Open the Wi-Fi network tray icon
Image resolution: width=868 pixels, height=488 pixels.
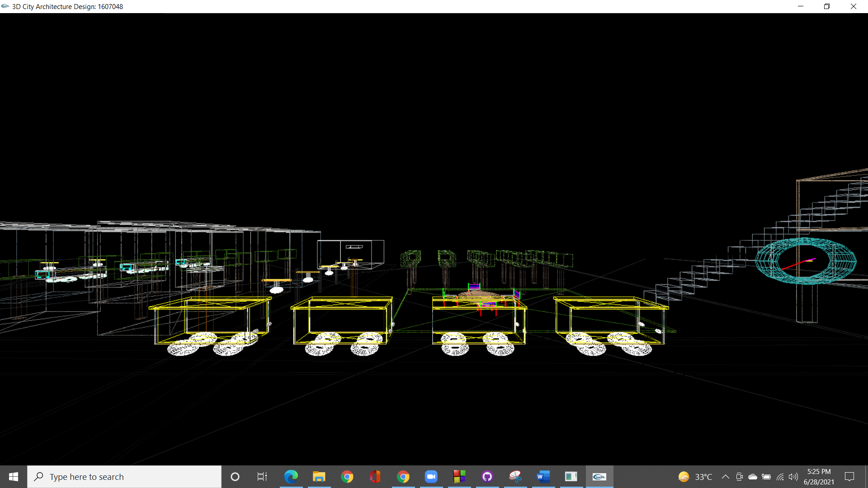(x=780, y=477)
